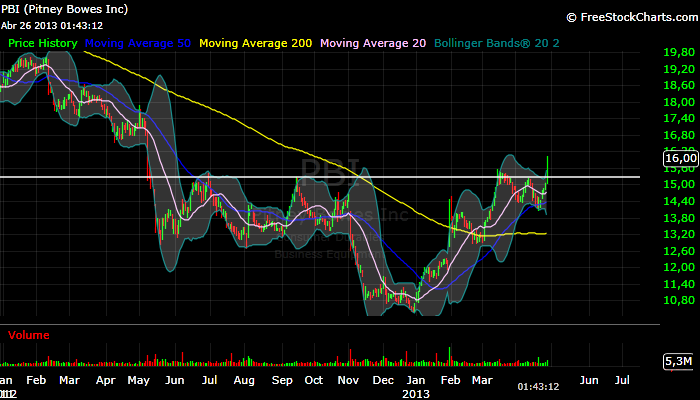Viewport: 700px width, 400px height.
Task: Click the 19,20 price axis label
Action: pyautogui.click(x=679, y=69)
